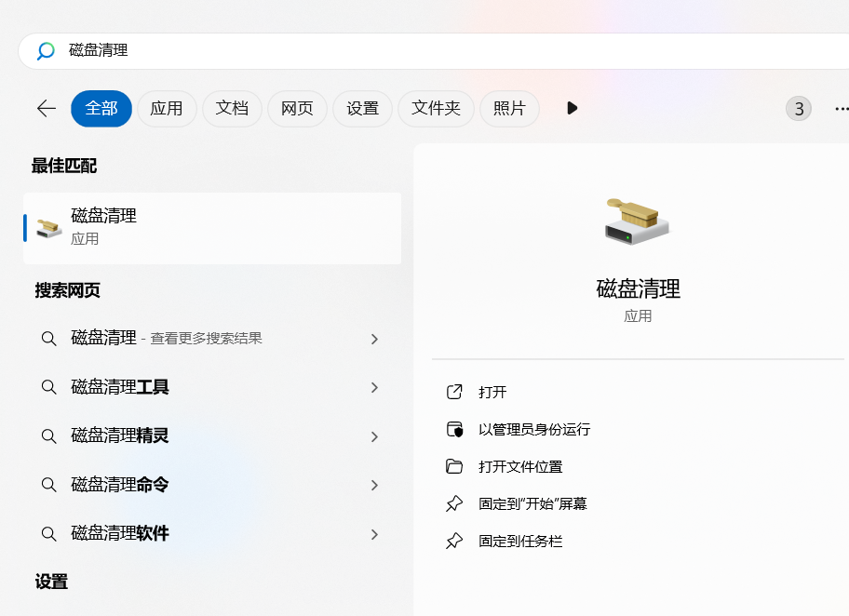The width and height of the screenshot is (849, 616).
Task: Click the magnifying glass icon in search box
Action: [x=47, y=51]
